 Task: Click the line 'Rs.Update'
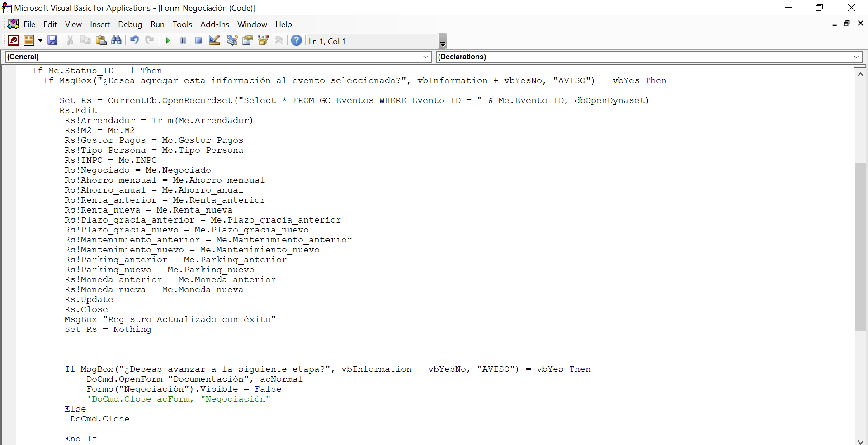[89, 299]
